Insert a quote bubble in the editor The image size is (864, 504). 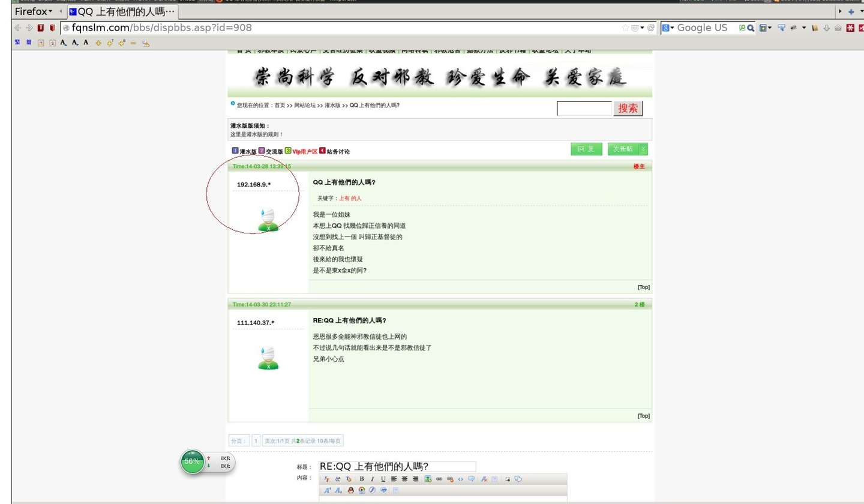pyautogui.click(x=471, y=479)
